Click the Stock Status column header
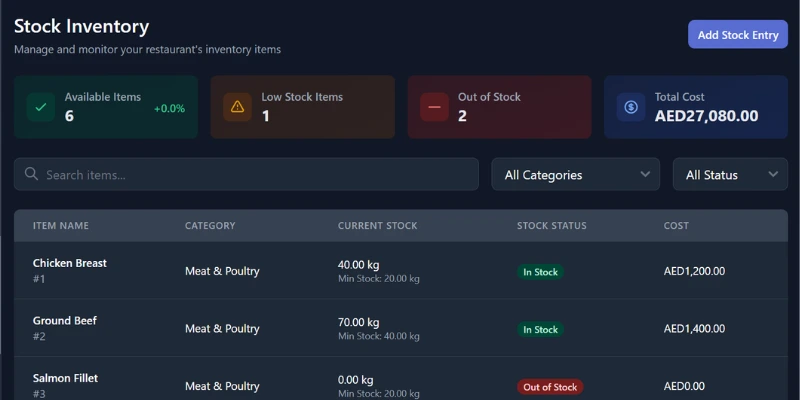The width and height of the screenshot is (800, 400). pyautogui.click(x=551, y=226)
